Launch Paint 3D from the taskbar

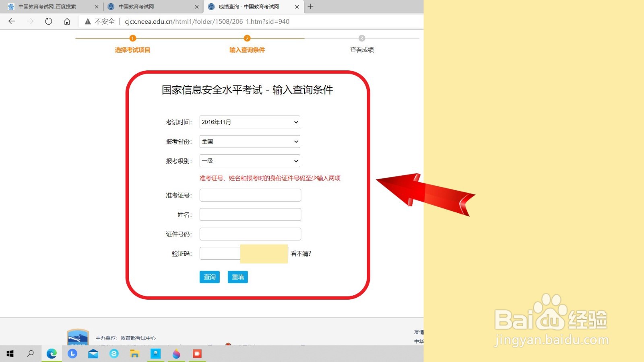176,354
